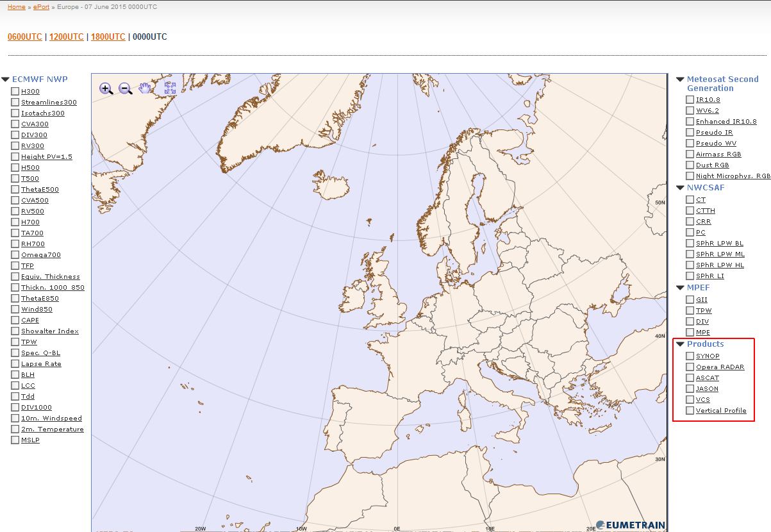Collapse the MPEF section triangle
This screenshot has height=532, width=771.
click(681, 288)
